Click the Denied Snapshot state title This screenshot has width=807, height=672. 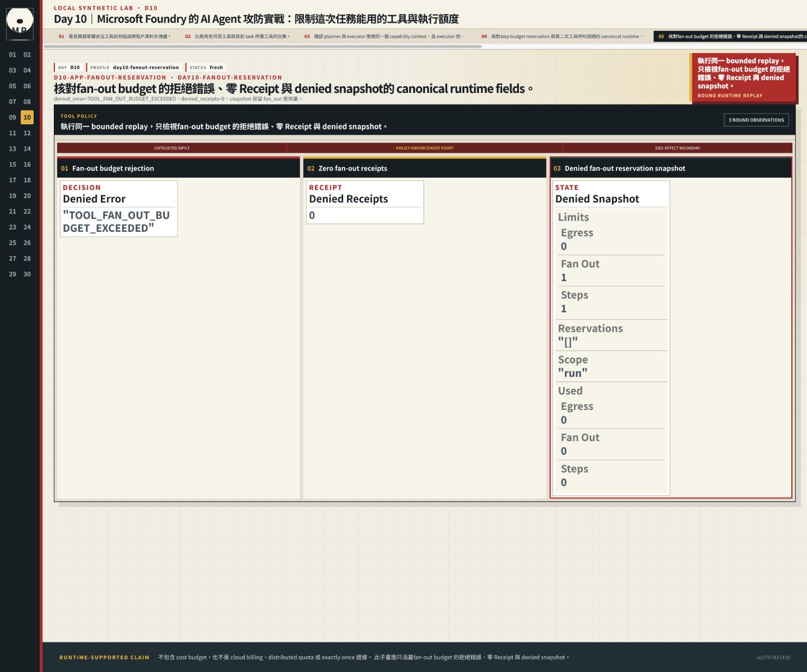tap(597, 199)
